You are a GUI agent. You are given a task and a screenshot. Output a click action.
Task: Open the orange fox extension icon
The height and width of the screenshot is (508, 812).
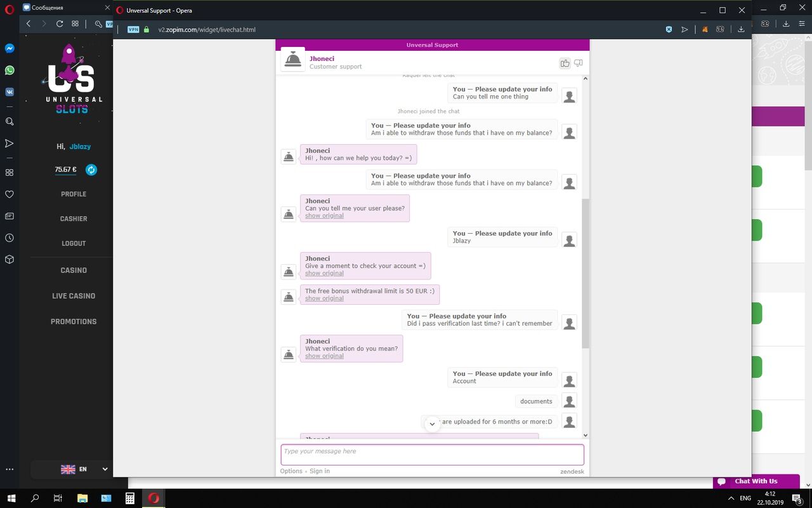coord(705,29)
